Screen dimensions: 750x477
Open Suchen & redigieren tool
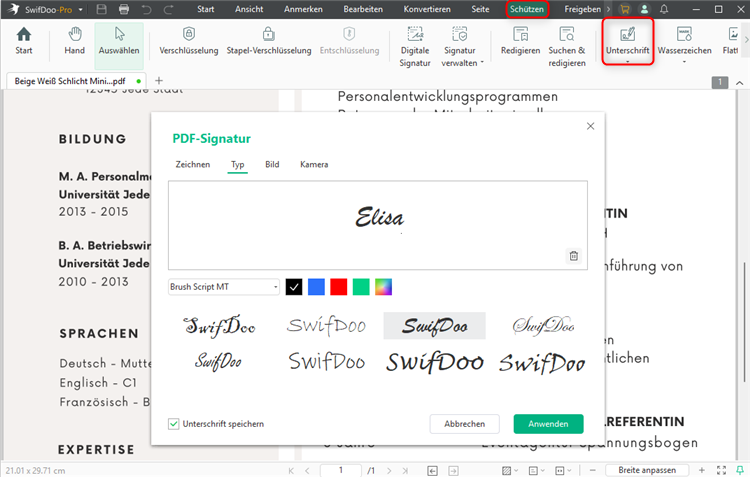point(567,47)
